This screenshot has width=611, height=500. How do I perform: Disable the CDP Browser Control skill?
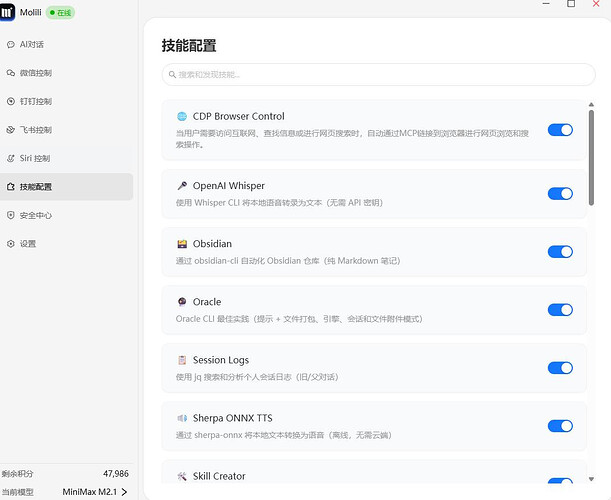[560, 130]
